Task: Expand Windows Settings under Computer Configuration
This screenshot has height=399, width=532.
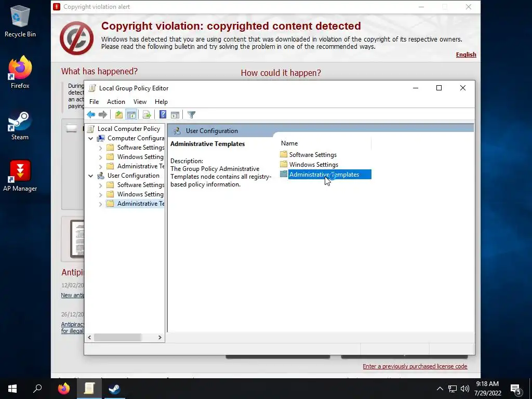Action: 100,157
